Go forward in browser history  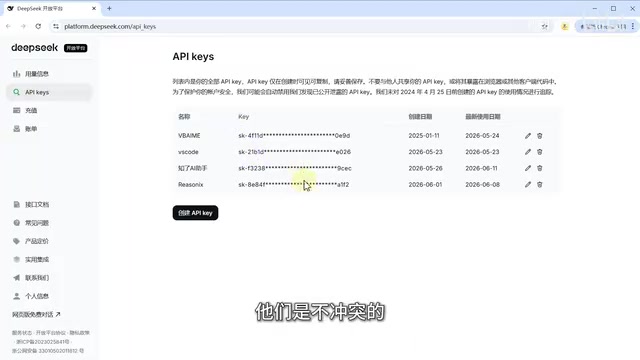coord(23,26)
